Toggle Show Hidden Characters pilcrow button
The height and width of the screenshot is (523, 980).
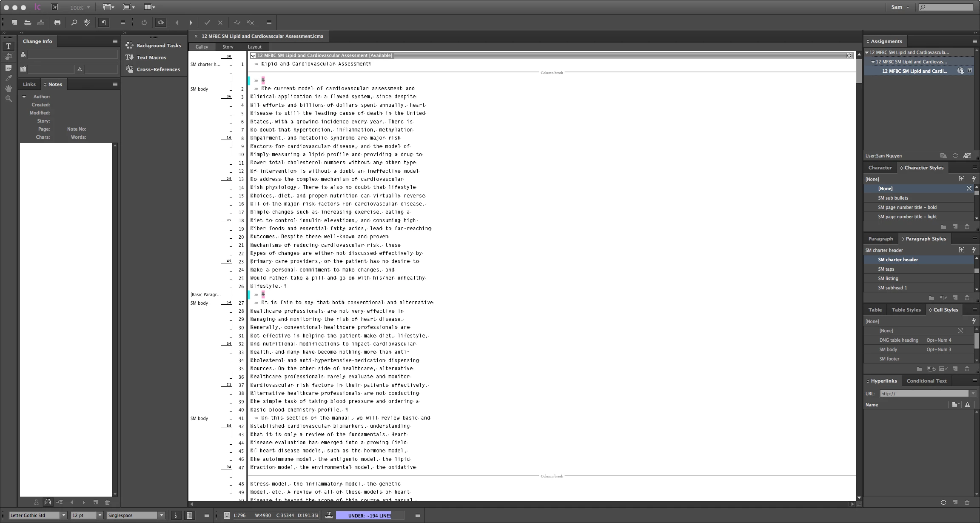click(x=104, y=23)
